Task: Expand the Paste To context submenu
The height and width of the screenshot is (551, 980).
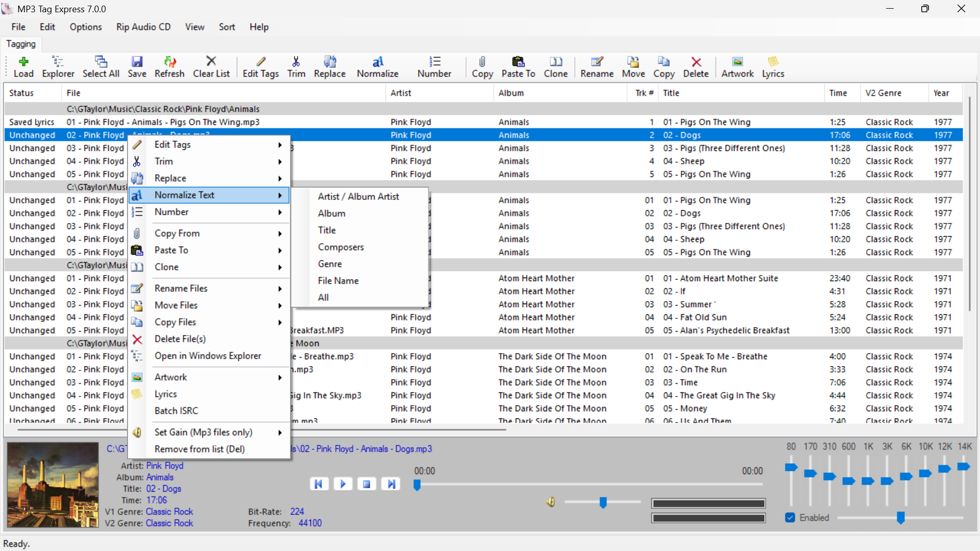Action: click(x=209, y=251)
